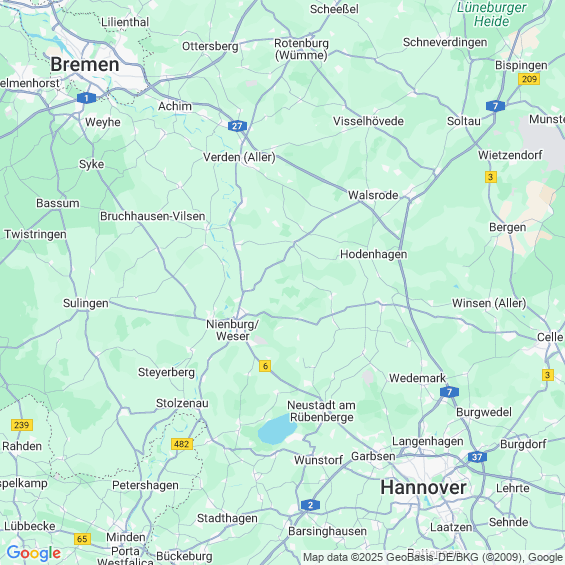Image resolution: width=565 pixels, height=565 pixels.
Task: Click the Steinhuder Meer lake
Action: [x=277, y=429]
